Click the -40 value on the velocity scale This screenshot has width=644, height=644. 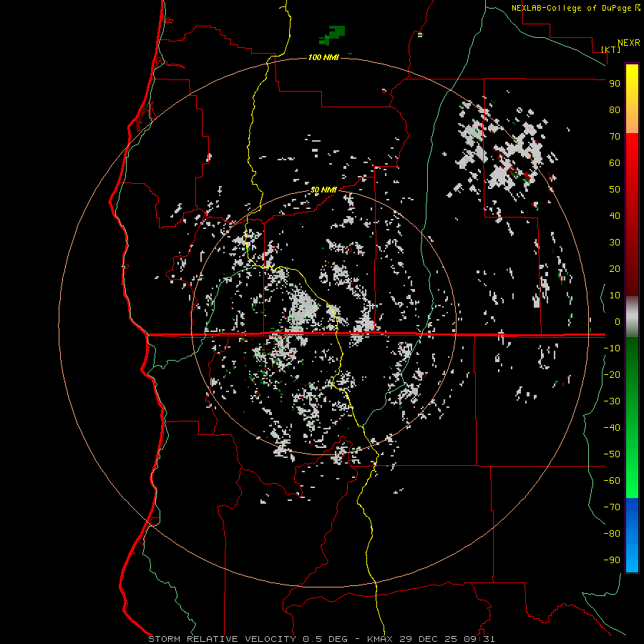click(612, 428)
